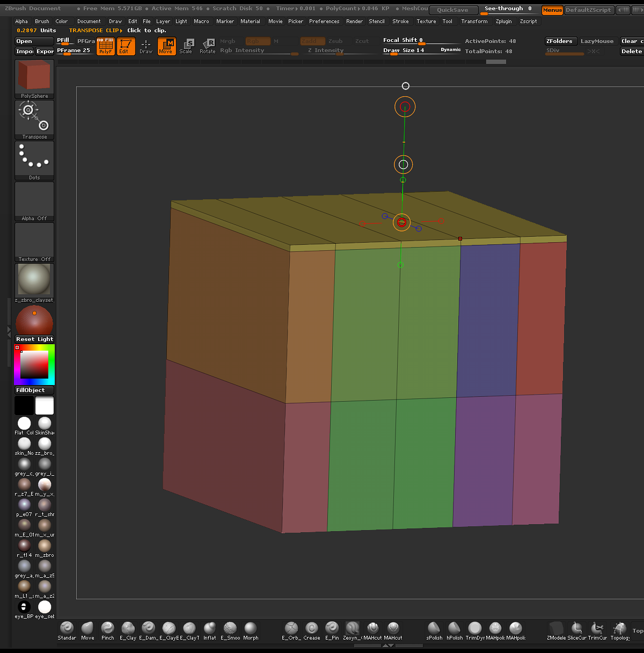Switch to Draw mode
Screen dimensions: 644x653
(146, 46)
